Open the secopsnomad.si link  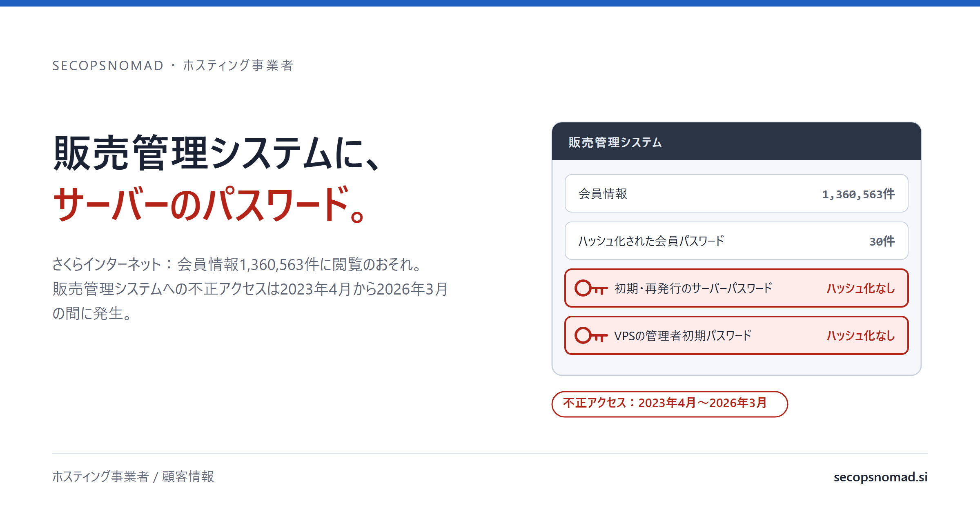(880, 476)
